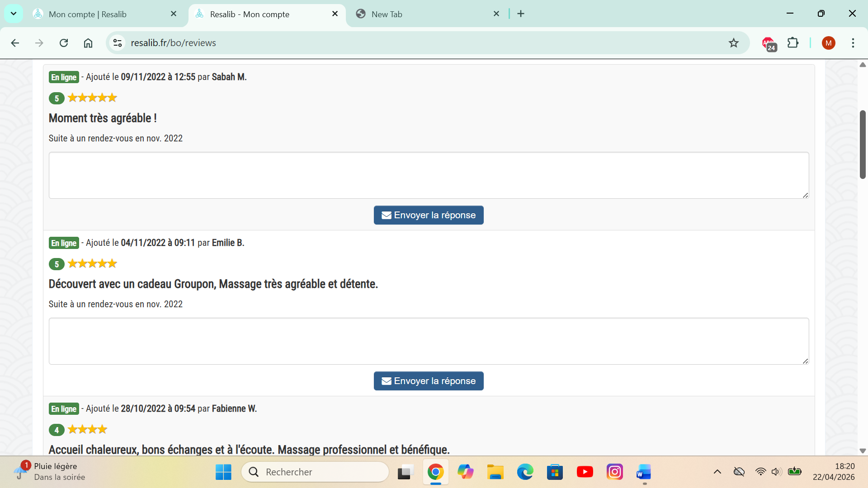The image size is (868, 488).
Task: Open File Explorer from the taskbar
Action: (x=495, y=472)
